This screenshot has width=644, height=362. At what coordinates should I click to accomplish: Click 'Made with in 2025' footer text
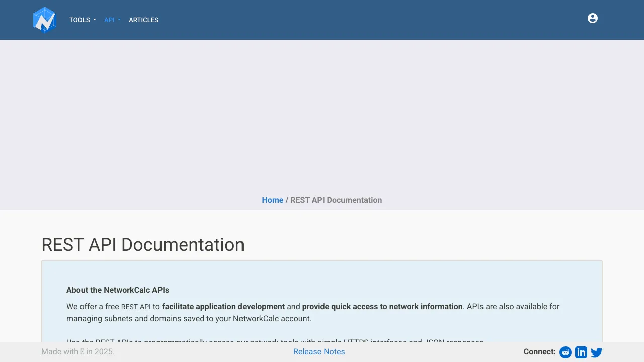click(78, 352)
